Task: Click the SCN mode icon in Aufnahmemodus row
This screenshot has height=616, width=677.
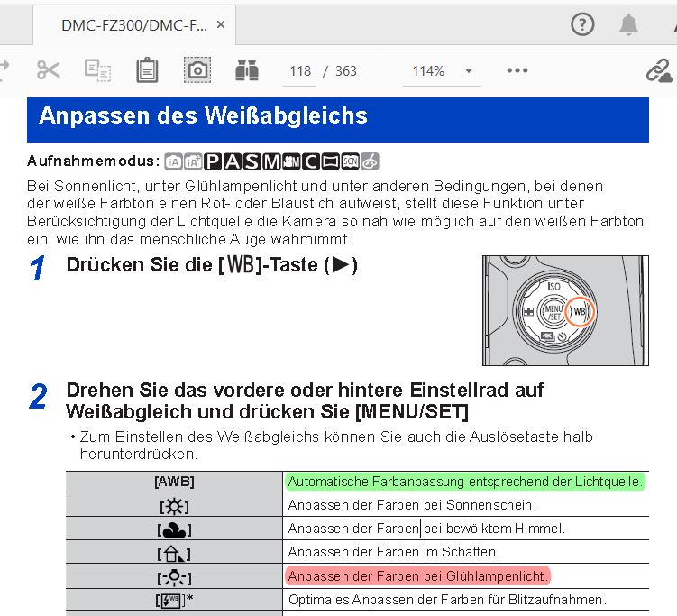Action: coord(350,161)
